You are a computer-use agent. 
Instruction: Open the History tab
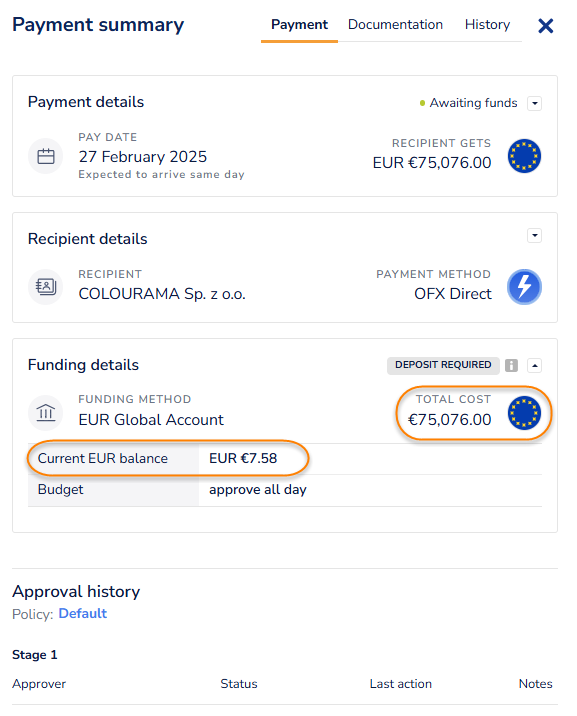pos(487,25)
